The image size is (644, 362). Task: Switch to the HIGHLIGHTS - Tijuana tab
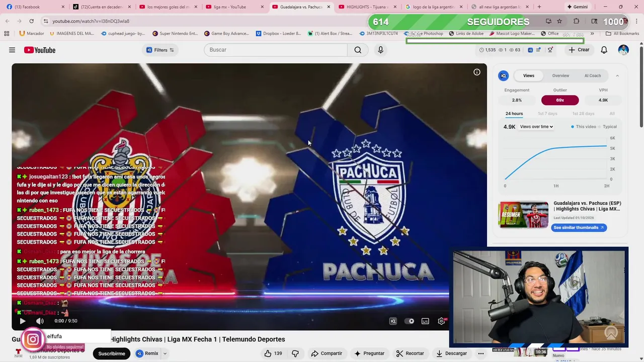(x=366, y=7)
